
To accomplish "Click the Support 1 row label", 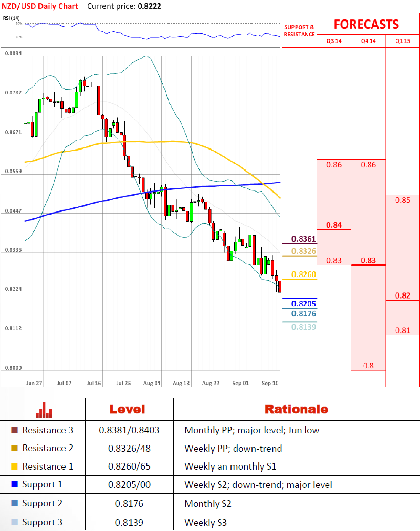I will 43,484.
